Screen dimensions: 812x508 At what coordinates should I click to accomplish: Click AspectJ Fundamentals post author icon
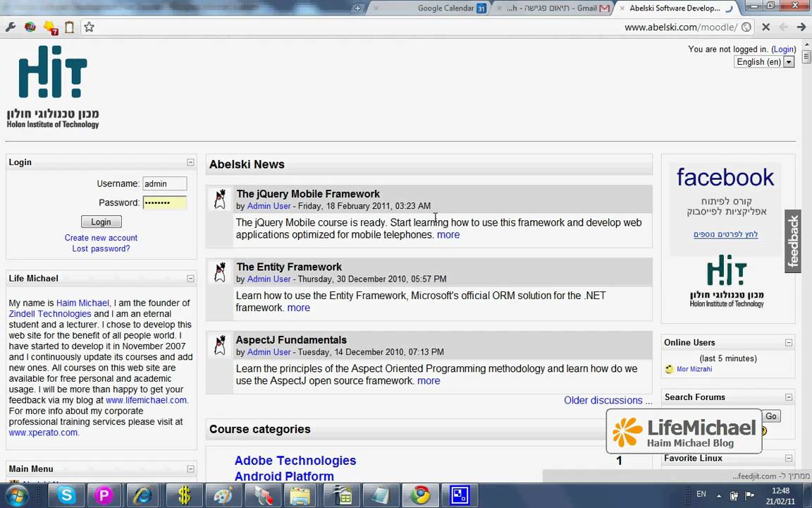coord(220,345)
